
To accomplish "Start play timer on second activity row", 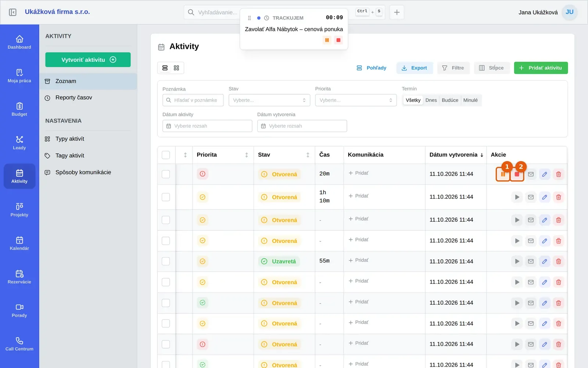I will click(x=517, y=197).
